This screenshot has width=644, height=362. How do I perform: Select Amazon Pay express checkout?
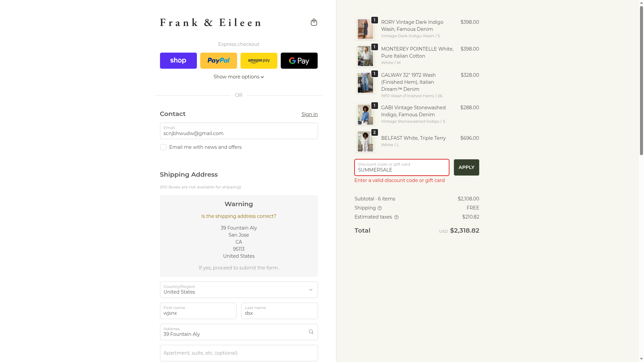pyautogui.click(x=259, y=61)
